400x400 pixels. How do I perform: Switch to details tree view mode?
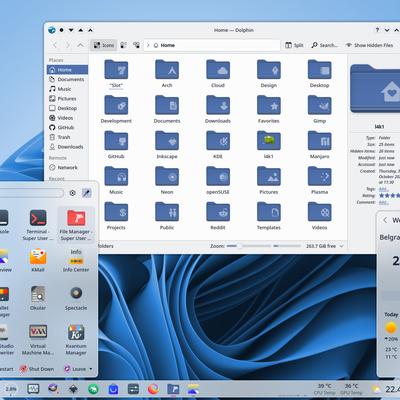coord(136,45)
